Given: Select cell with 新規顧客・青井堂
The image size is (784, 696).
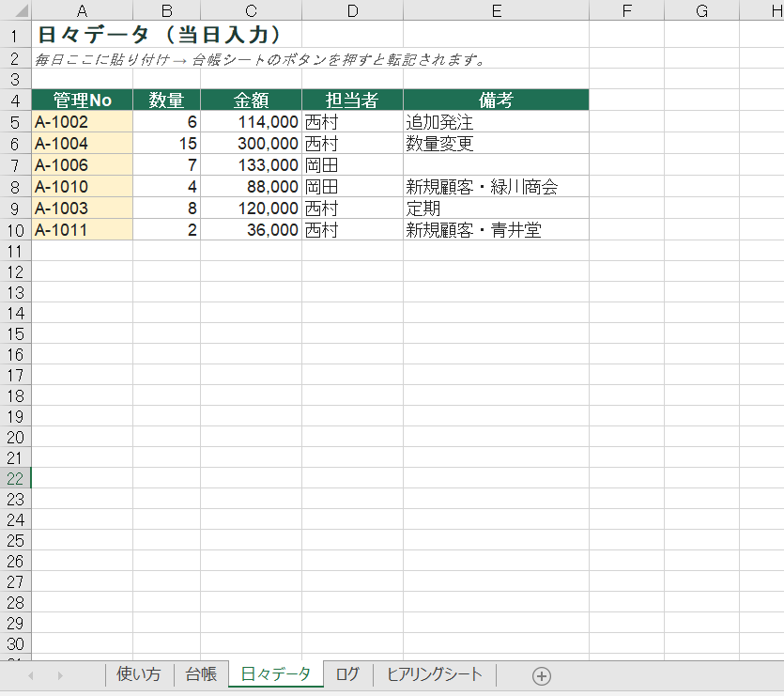Looking at the screenshot, I should (496, 230).
